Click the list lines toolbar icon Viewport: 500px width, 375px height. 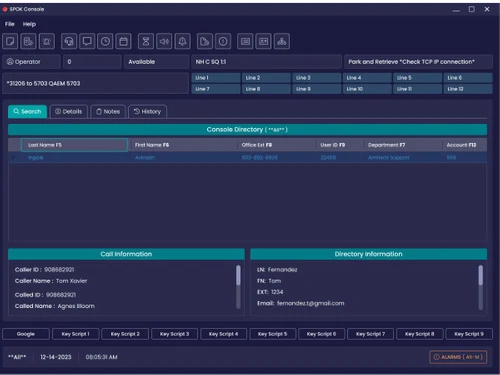click(245, 41)
